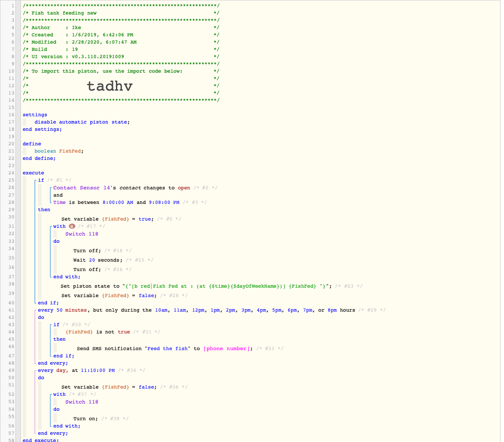Viewport: 504px width, 442px height.
Task: Click 'Send SMS notification' statement #33
Action: coord(165,348)
